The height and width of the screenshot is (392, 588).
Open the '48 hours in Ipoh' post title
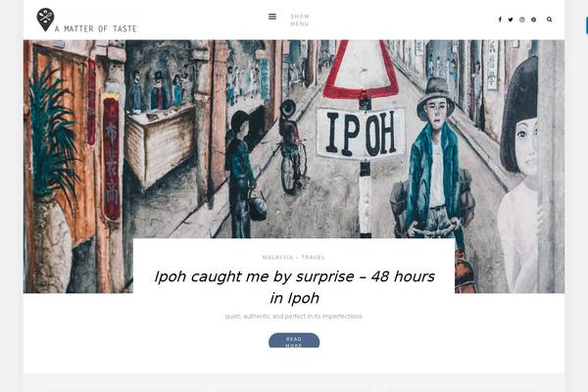294,287
